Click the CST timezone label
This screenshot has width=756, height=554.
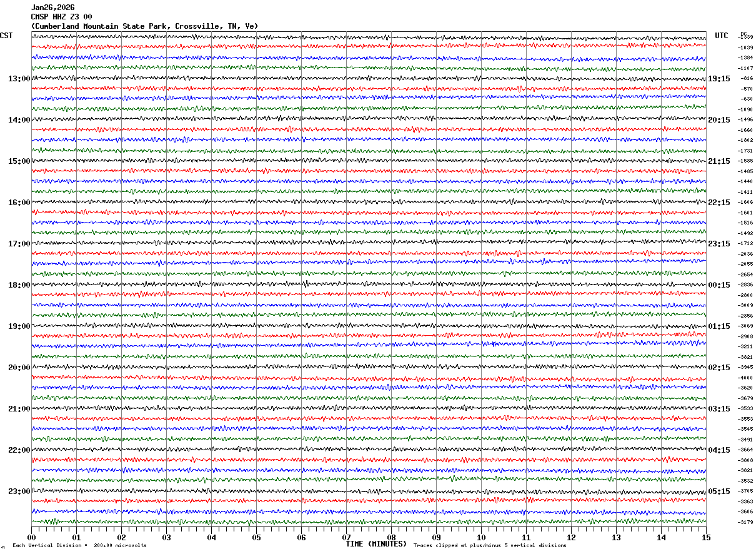click(6, 36)
